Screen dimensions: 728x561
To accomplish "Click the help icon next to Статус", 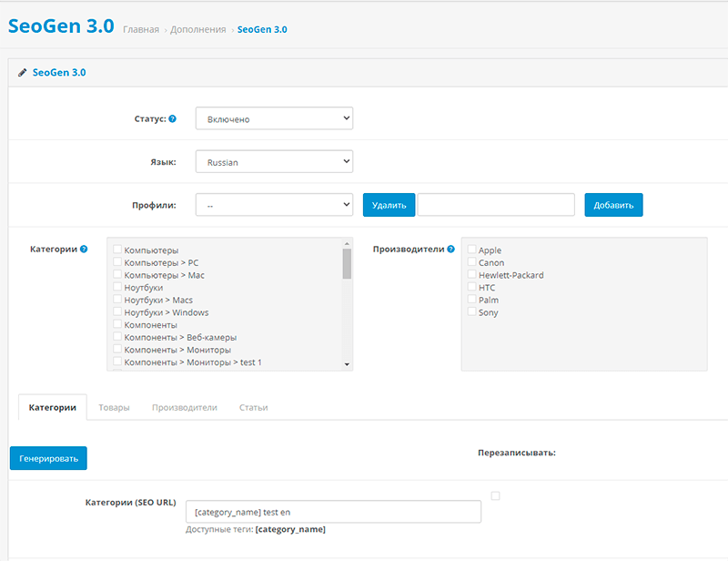I will click(173, 119).
